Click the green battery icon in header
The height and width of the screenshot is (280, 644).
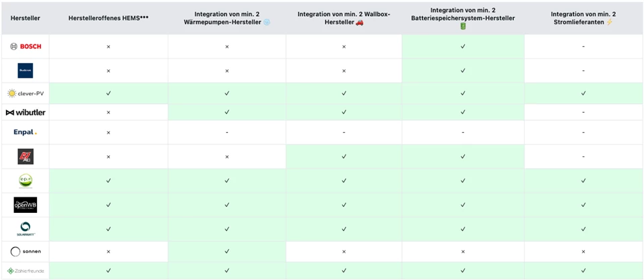pos(463,26)
